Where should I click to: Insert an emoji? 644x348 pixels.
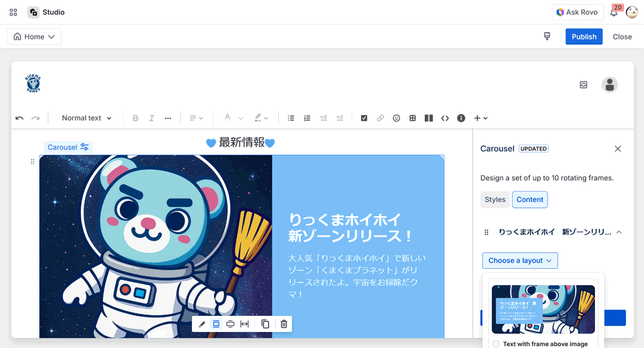click(x=396, y=118)
